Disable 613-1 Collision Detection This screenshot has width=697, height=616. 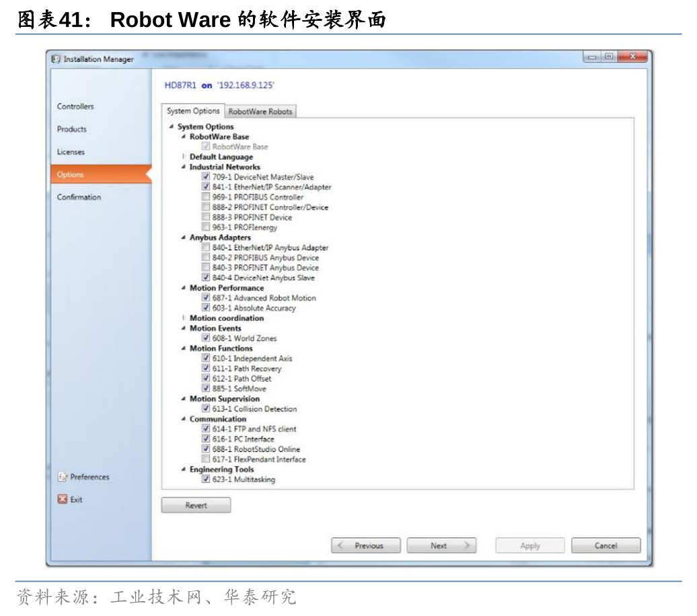click(205, 408)
